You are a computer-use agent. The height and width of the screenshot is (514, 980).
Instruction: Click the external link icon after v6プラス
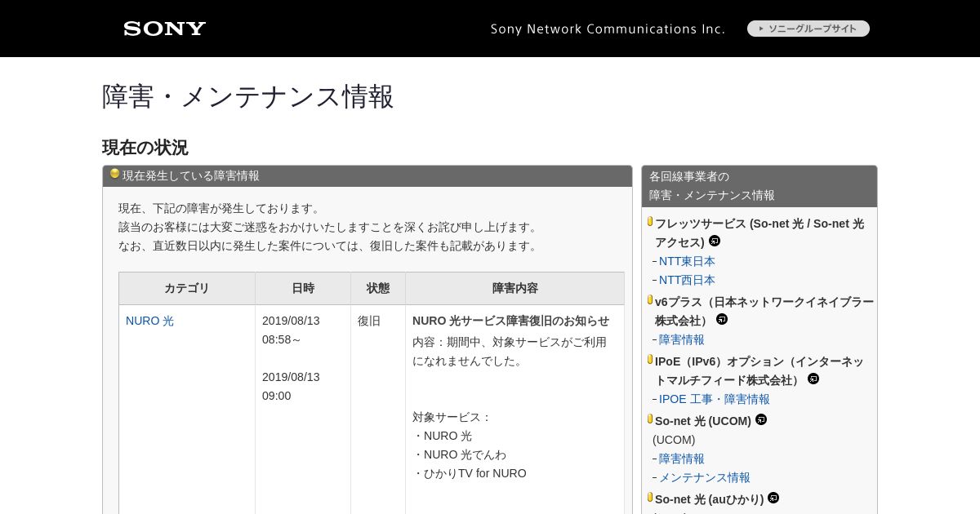click(x=722, y=319)
